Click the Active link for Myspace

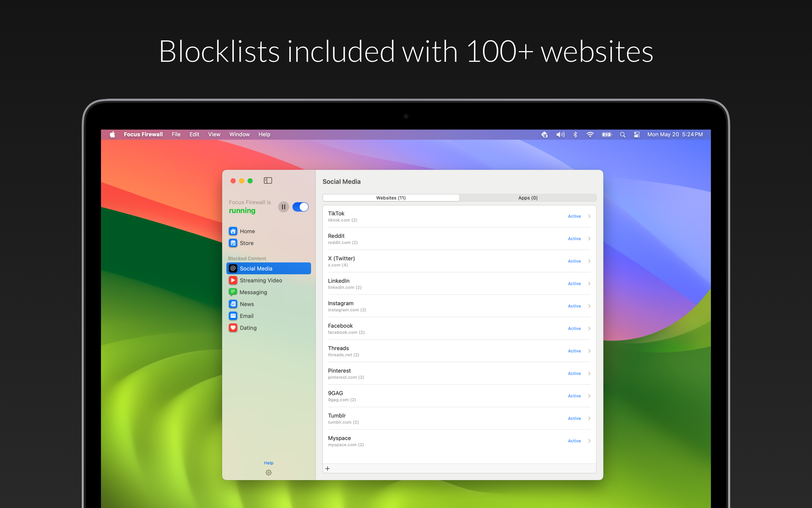click(x=574, y=441)
